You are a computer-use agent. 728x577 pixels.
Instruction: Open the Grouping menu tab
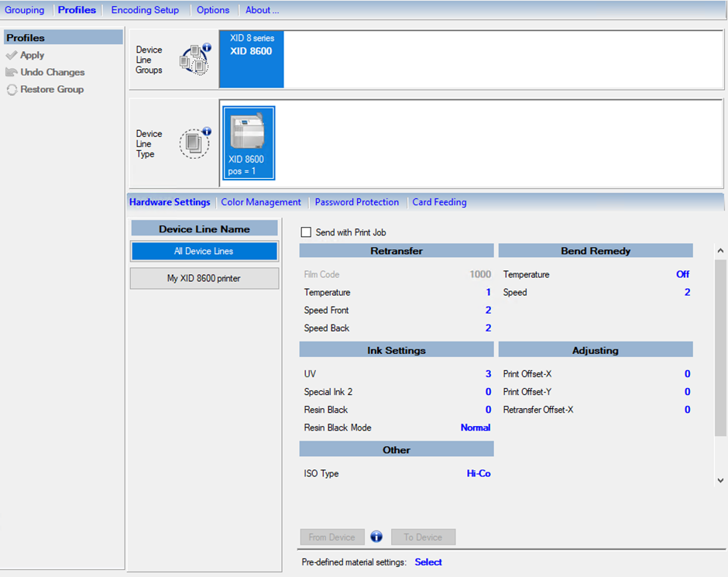(25, 10)
